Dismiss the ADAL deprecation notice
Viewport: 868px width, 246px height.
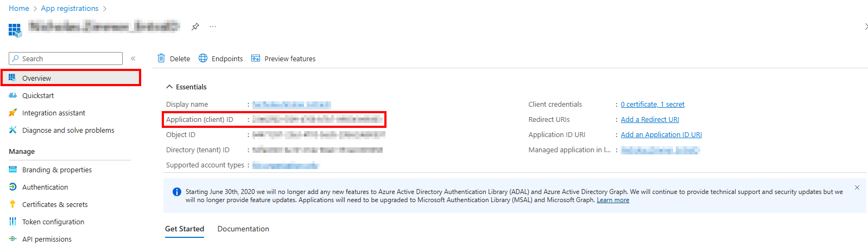coord(857,187)
